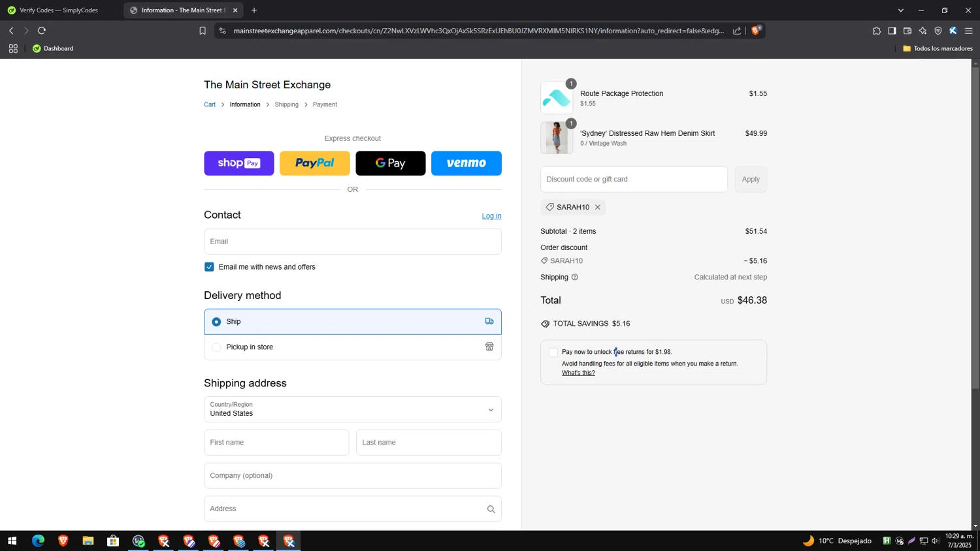Focus the Company (optional) field

click(353, 476)
